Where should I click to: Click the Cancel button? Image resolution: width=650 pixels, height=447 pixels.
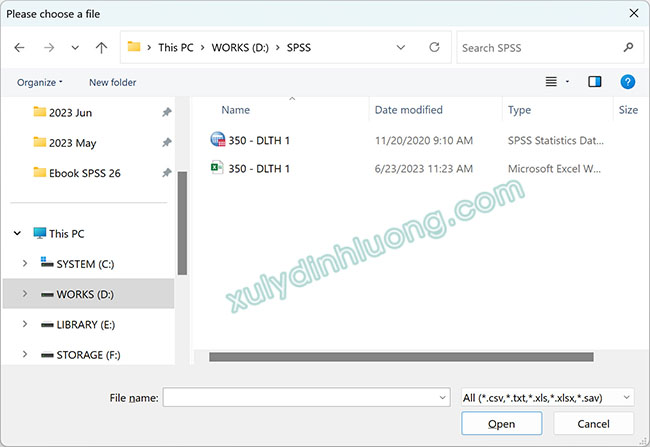(x=593, y=424)
